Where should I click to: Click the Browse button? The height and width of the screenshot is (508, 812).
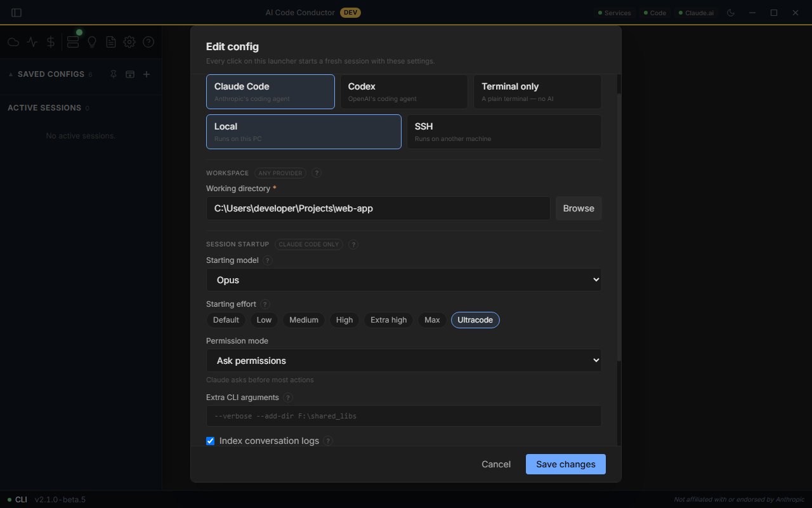(579, 208)
